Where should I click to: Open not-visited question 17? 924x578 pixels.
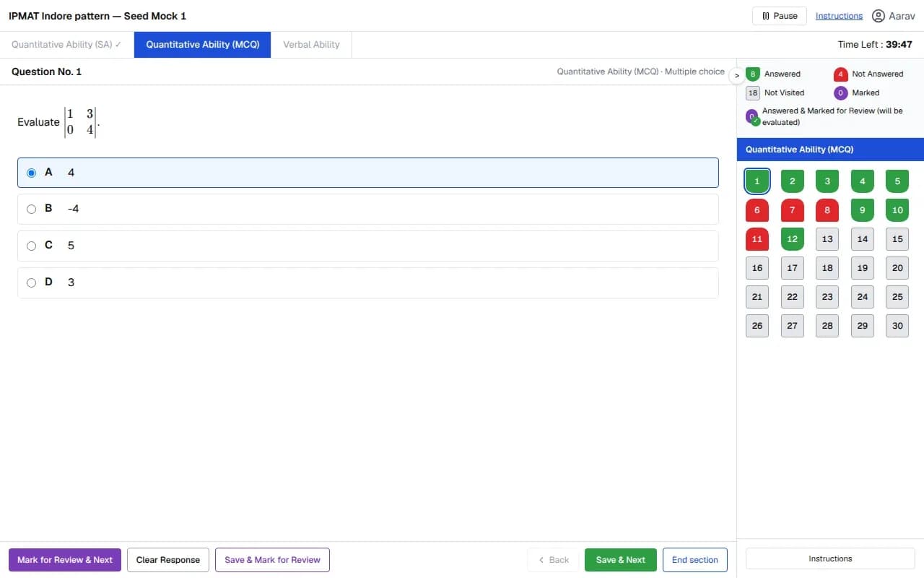(x=792, y=268)
